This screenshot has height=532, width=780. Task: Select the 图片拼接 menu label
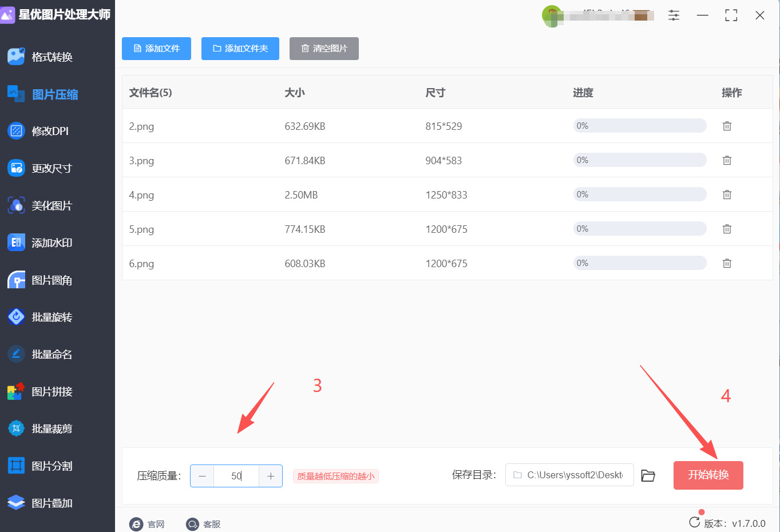coord(52,392)
